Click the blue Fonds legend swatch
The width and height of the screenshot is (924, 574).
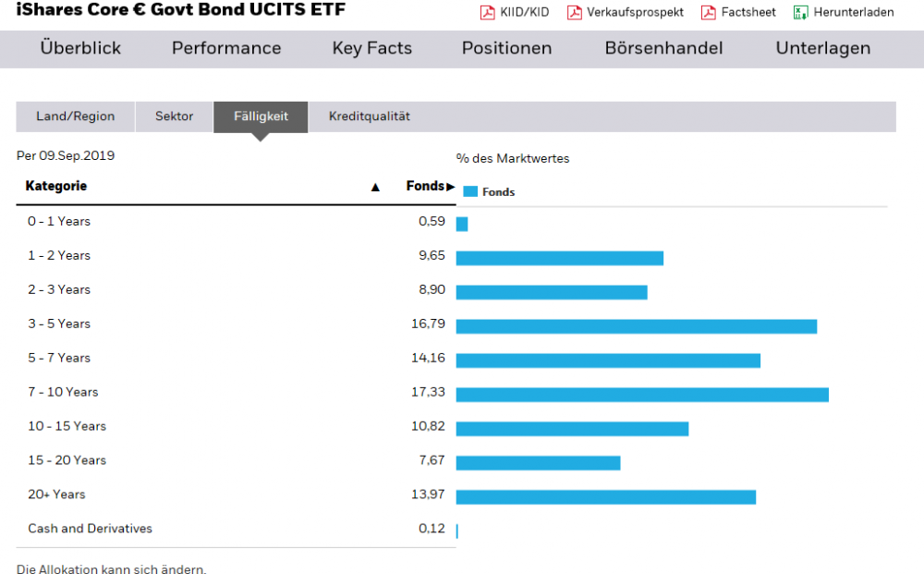[x=470, y=191]
